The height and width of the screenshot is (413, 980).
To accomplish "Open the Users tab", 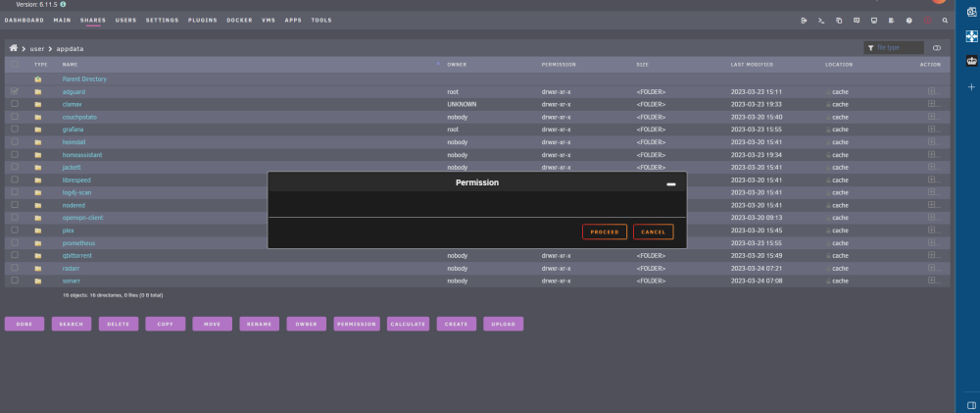I will point(125,20).
